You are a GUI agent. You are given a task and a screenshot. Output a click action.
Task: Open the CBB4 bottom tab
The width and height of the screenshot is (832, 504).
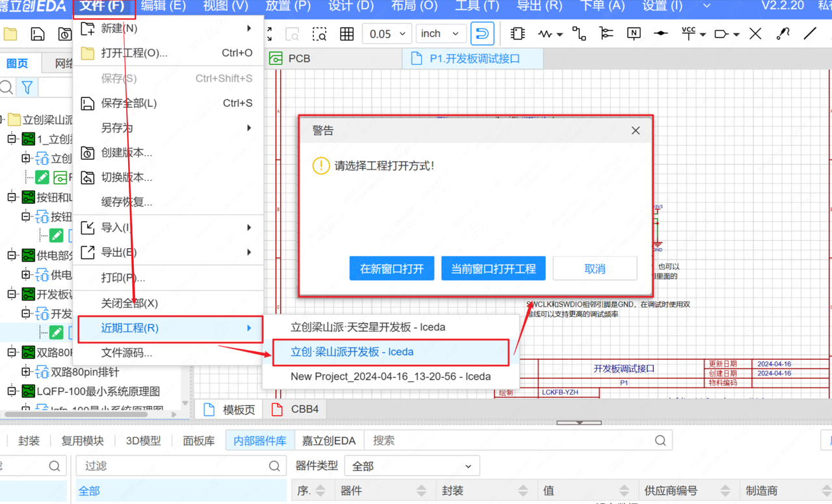[296, 410]
